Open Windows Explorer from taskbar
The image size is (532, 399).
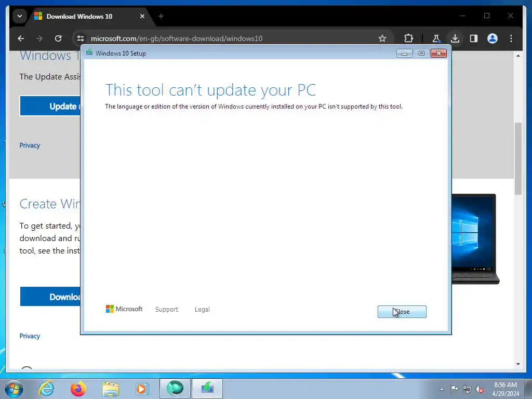tap(111, 389)
